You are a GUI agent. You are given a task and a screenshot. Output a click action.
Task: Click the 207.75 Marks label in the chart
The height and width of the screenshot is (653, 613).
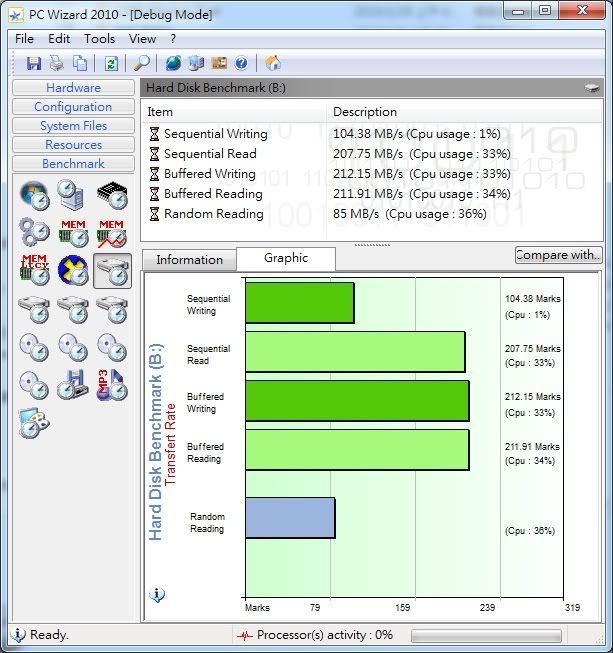tap(533, 349)
